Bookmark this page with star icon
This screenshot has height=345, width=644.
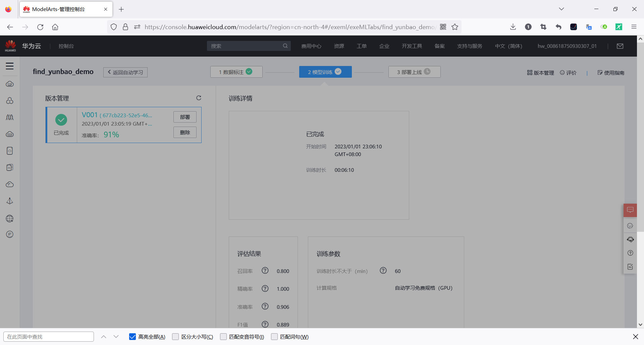pos(455,27)
